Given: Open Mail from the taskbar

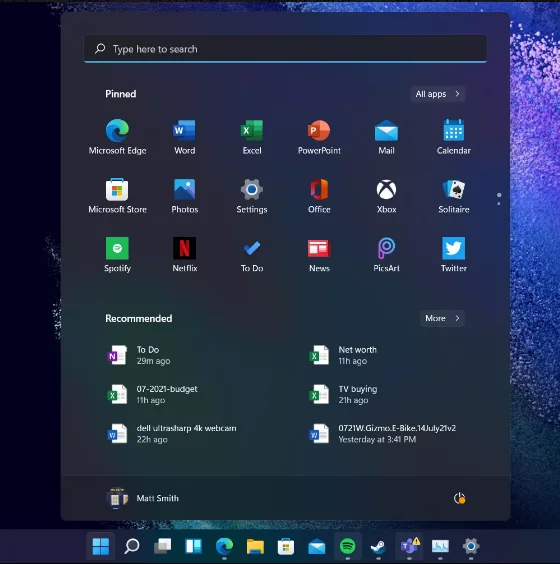Looking at the screenshot, I should point(317,546).
